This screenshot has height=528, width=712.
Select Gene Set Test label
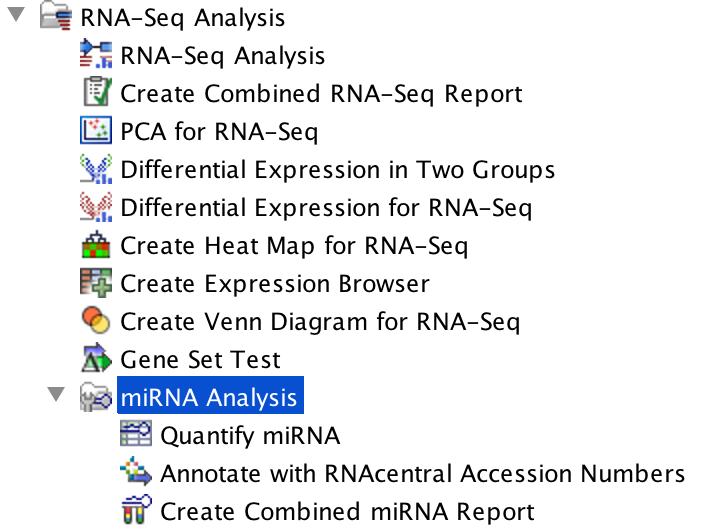(x=200, y=360)
